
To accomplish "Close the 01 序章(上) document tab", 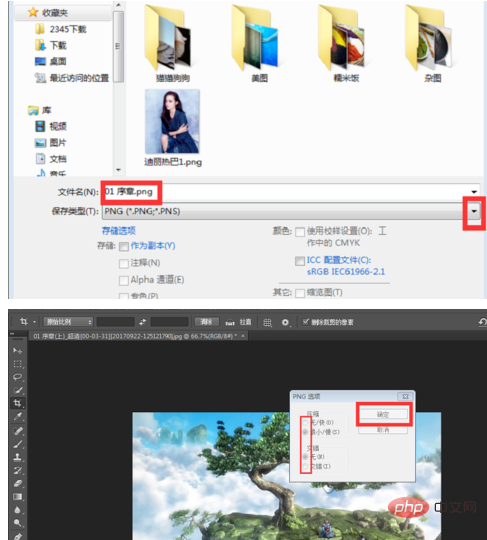I will click(x=243, y=336).
